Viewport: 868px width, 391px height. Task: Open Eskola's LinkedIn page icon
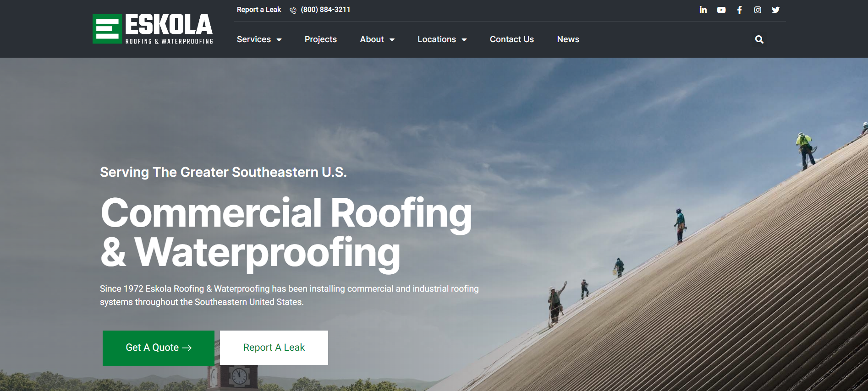click(x=703, y=10)
